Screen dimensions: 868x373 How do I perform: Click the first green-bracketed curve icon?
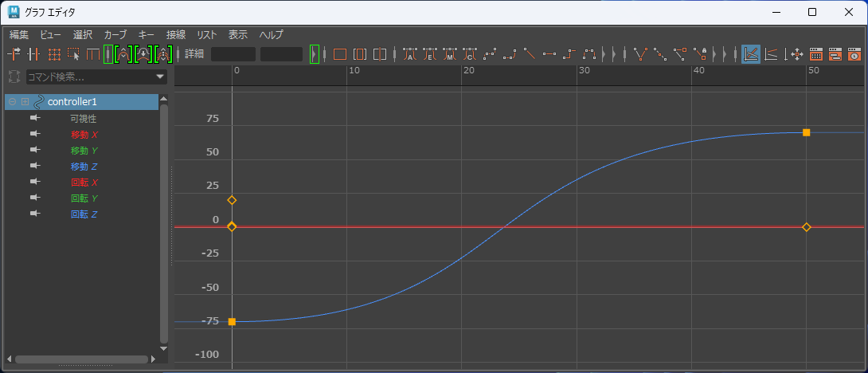tap(124, 54)
